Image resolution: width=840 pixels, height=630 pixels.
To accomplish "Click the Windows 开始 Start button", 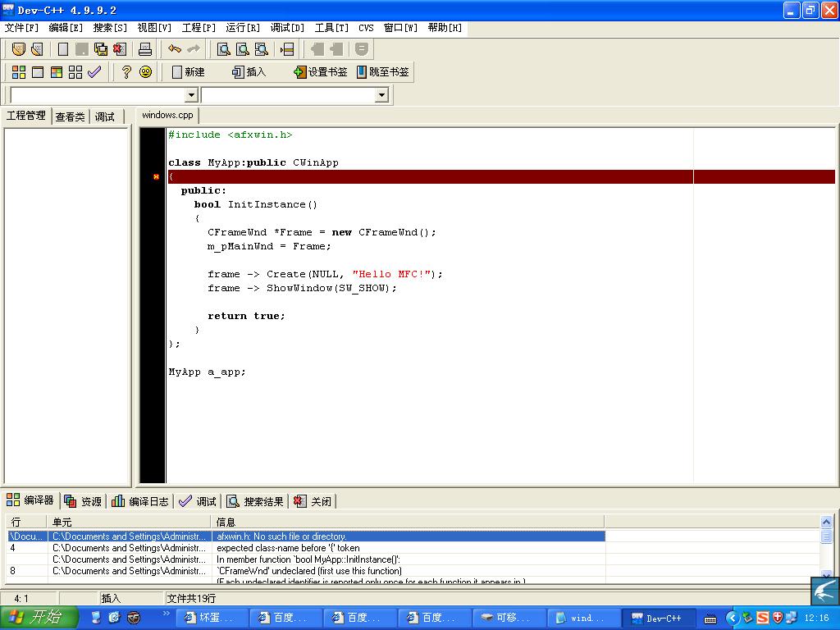I will point(39,618).
